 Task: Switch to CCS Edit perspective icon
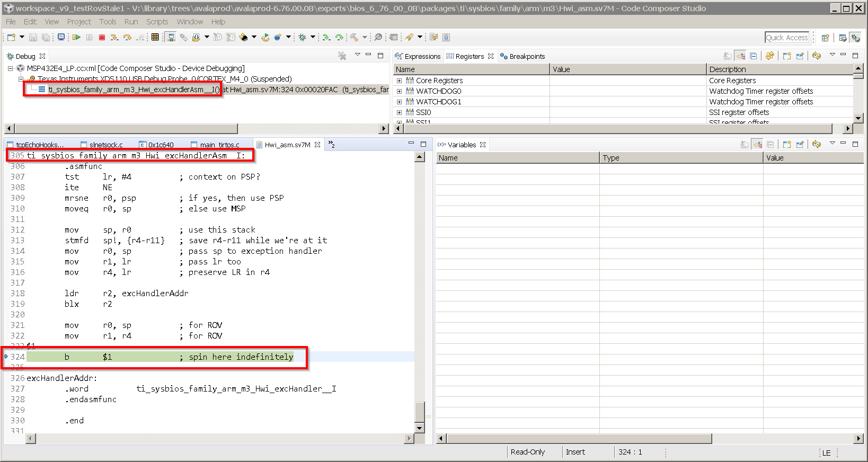(843, 38)
